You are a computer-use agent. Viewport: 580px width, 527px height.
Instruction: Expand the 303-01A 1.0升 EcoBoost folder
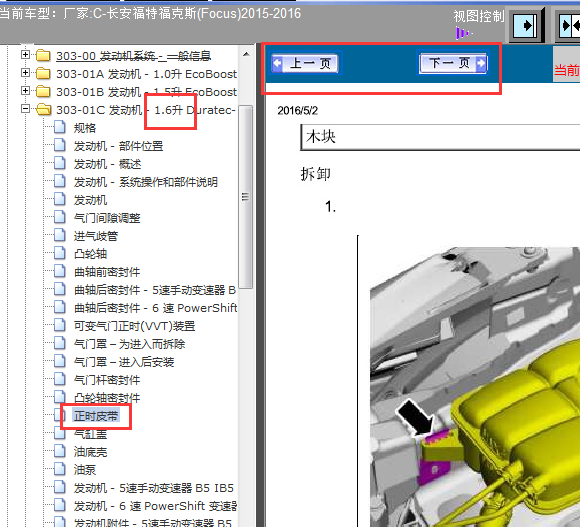coord(25,72)
